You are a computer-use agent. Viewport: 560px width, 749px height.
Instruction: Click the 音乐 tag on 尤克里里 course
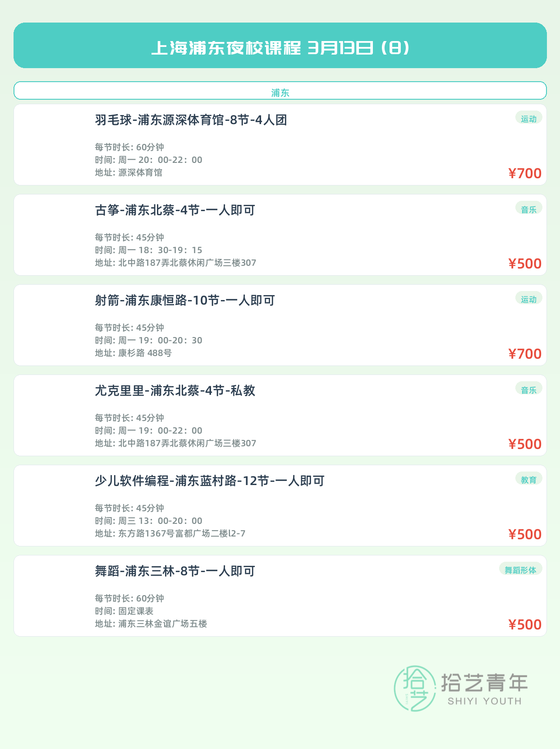click(528, 390)
